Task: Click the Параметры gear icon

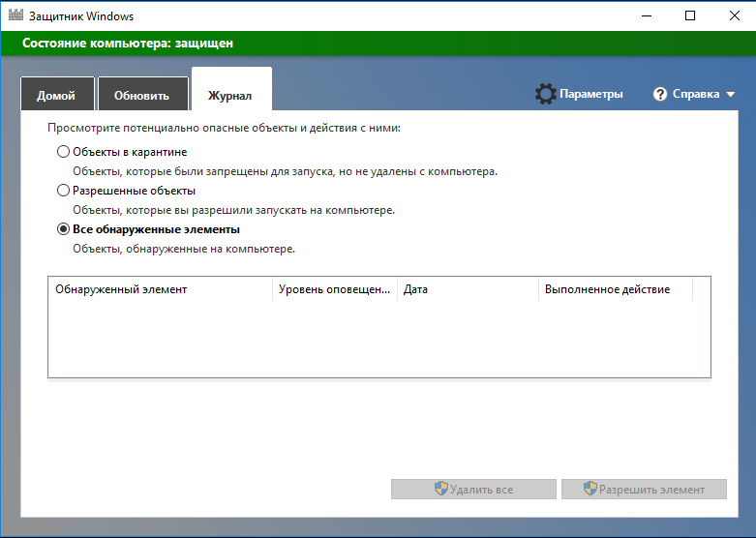Action: 545,94
